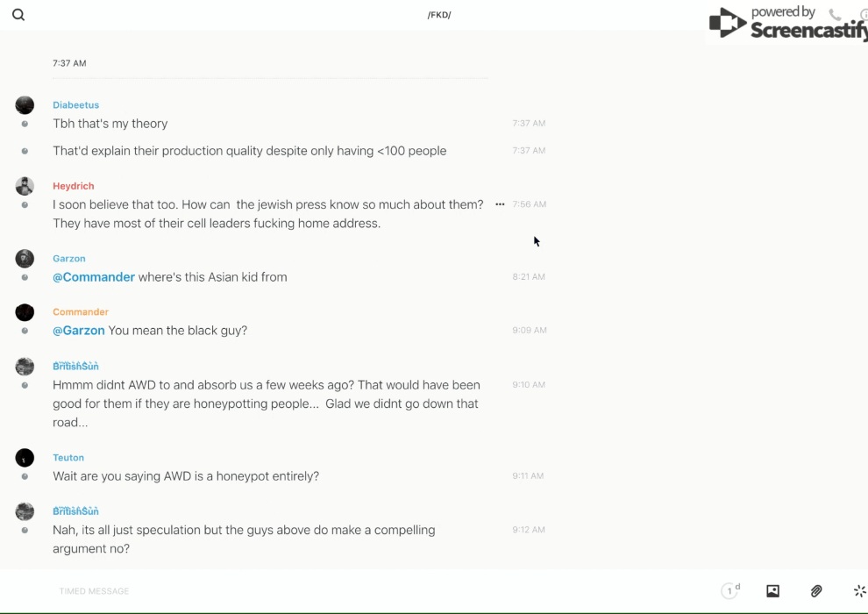Open the /FKD/ conversation title
868x614 pixels.
tap(439, 15)
